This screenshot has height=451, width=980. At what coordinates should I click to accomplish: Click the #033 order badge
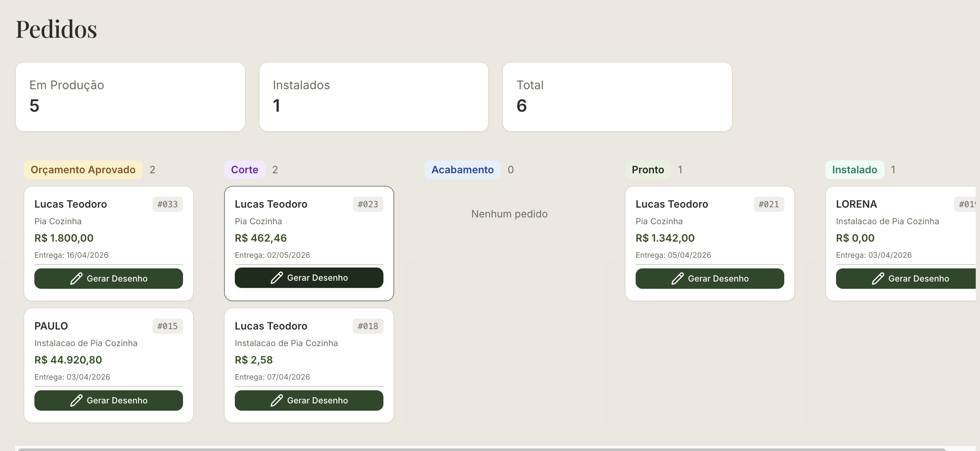[168, 204]
